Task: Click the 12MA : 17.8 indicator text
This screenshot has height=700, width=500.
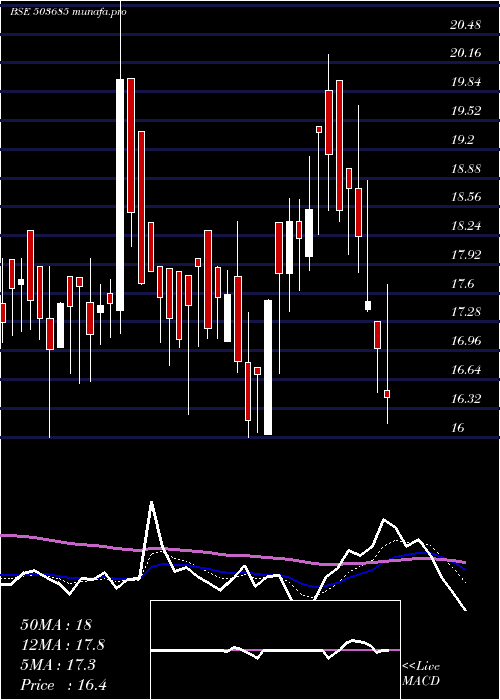Action: (x=63, y=645)
